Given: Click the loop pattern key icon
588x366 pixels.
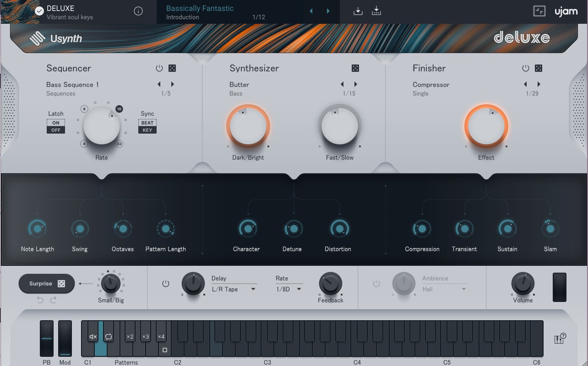Looking at the screenshot, I should pos(109,337).
